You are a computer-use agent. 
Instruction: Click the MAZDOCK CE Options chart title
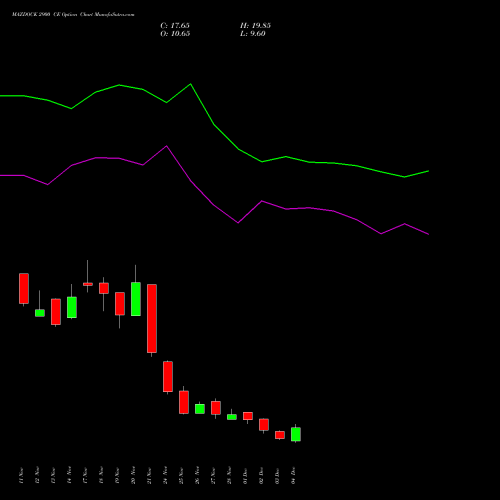point(73,15)
